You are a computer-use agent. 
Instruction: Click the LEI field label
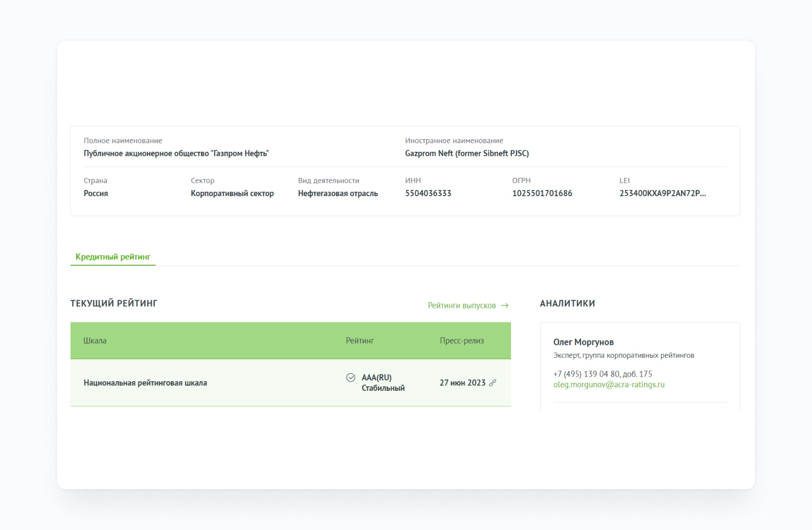(x=624, y=180)
